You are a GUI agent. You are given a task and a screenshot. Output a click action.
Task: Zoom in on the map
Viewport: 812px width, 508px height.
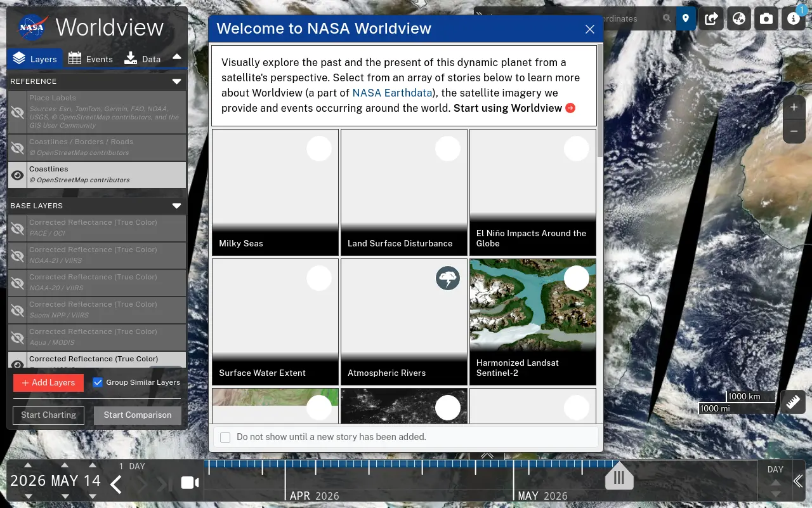(x=794, y=107)
